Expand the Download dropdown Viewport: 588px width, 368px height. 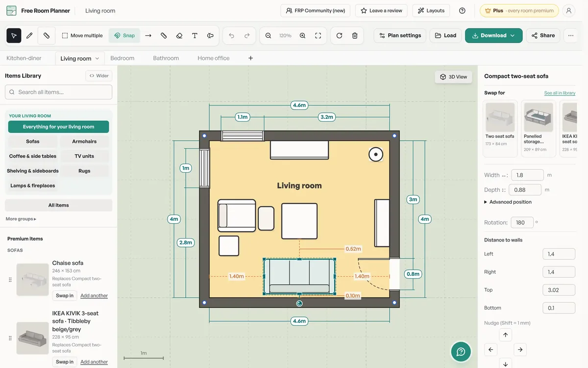(513, 35)
